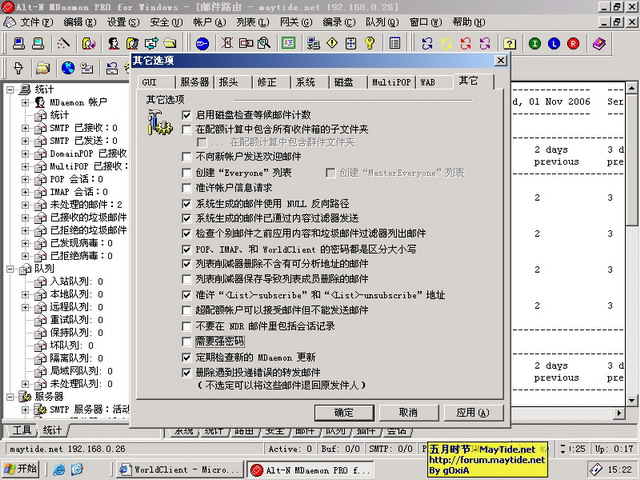Click the red refresh arrows toolbar icon
Screen dimensions: 640x480
point(466,43)
